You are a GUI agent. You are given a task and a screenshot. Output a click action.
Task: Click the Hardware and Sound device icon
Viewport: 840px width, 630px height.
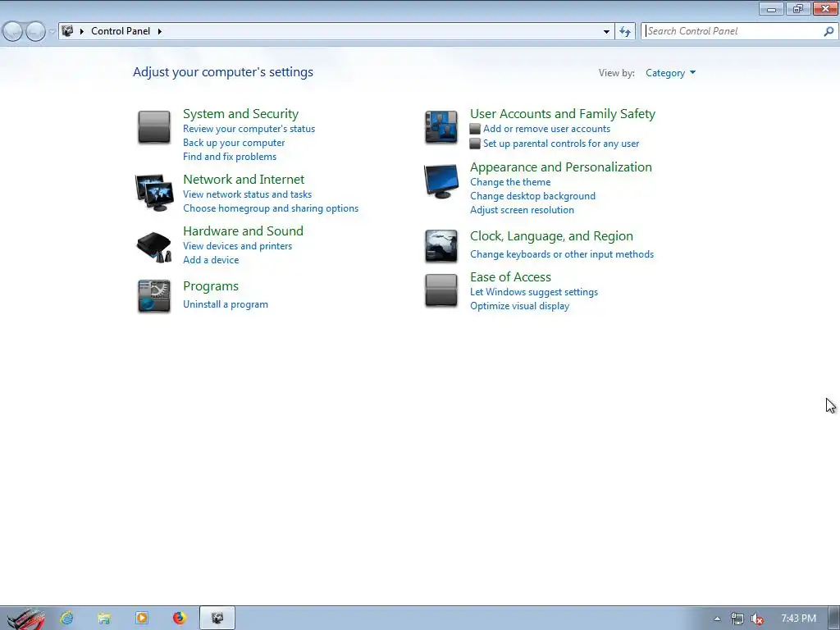[153, 247]
